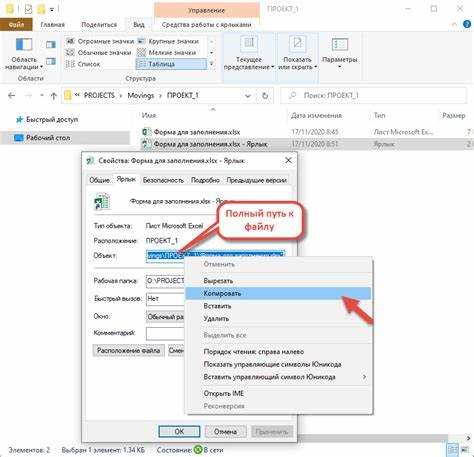The width and height of the screenshot is (474, 457).
Task: Go back with the back arrow
Action: coord(12,96)
